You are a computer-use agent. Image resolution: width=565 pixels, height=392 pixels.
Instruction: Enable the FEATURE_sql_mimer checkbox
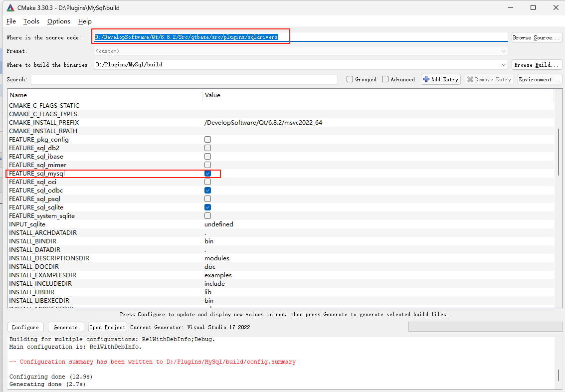pyautogui.click(x=207, y=165)
